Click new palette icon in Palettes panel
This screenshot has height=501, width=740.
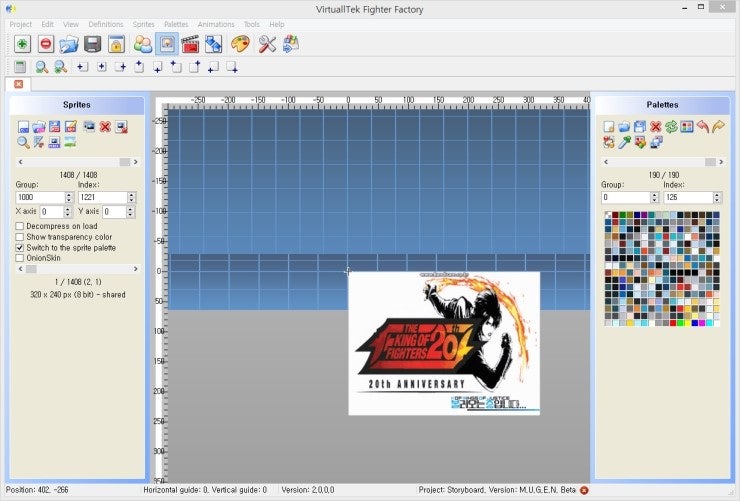click(609, 126)
